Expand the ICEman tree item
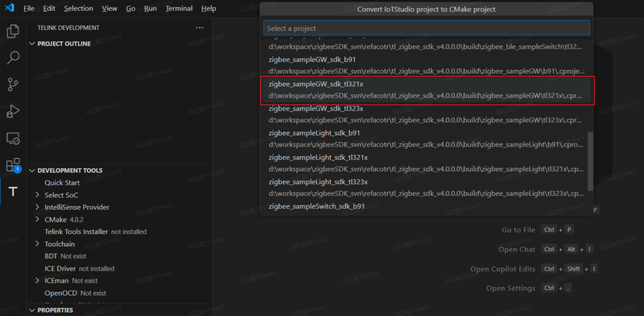 pyautogui.click(x=37, y=281)
